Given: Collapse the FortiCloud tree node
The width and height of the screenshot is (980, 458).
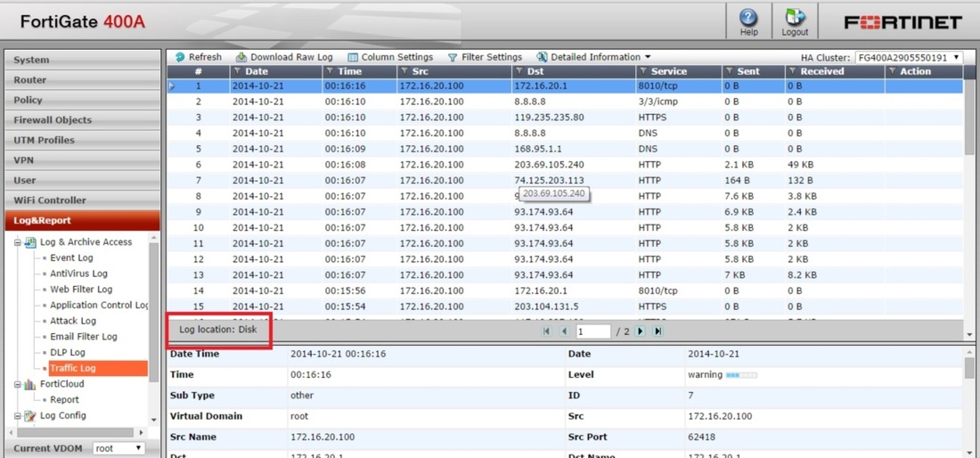Looking at the screenshot, I should click(18, 384).
